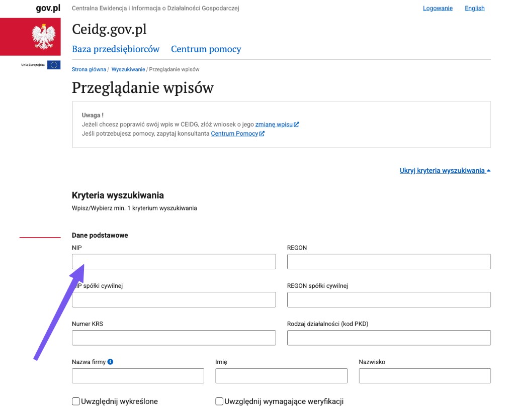
Task: Click the European Union flag icon
Action: pyautogui.click(x=53, y=65)
